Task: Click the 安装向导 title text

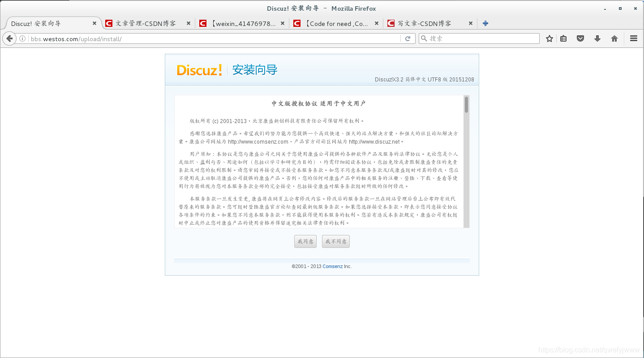Action: (x=255, y=70)
